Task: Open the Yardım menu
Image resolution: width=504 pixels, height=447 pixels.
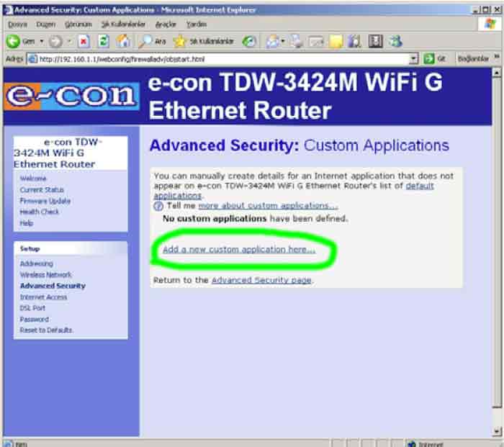Action: coord(197,24)
